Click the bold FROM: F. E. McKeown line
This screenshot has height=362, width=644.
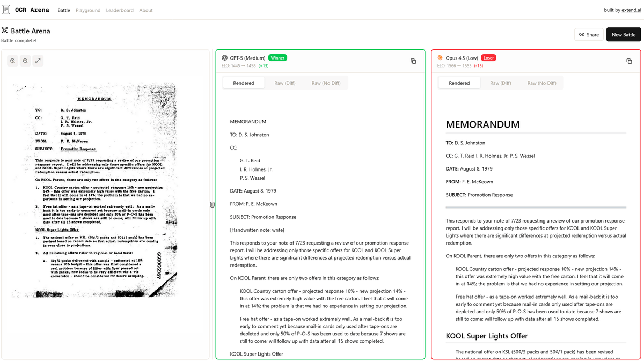coord(470,182)
